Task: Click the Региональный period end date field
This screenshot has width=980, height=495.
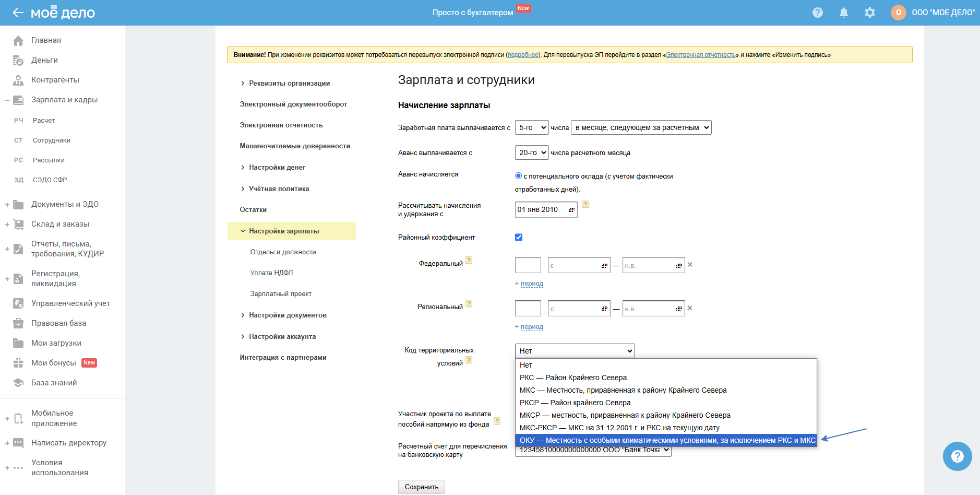Action: 654,309
